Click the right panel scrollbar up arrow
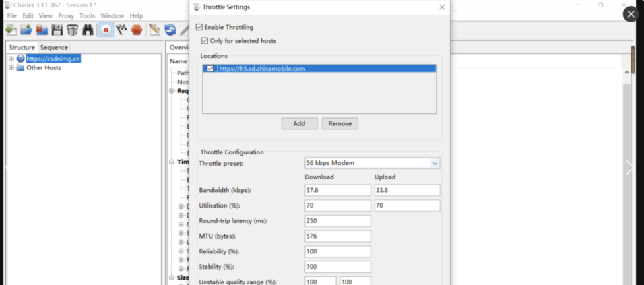The height and width of the screenshot is (285, 644). 626,72
